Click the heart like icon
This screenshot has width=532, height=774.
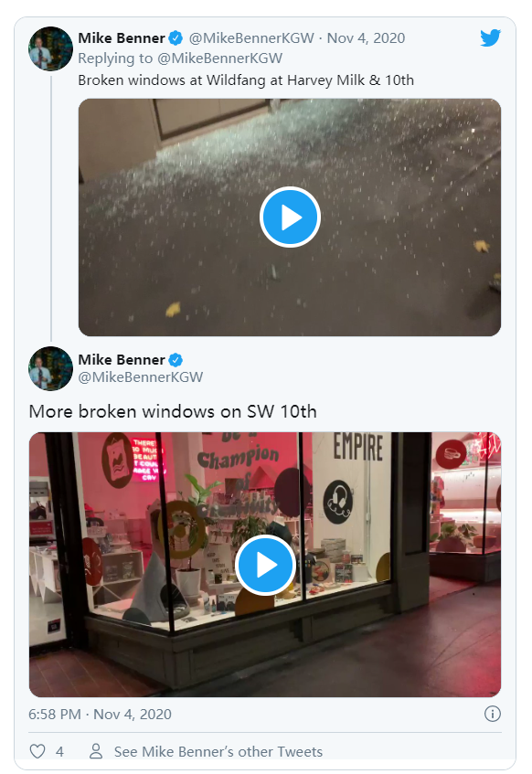point(37,751)
